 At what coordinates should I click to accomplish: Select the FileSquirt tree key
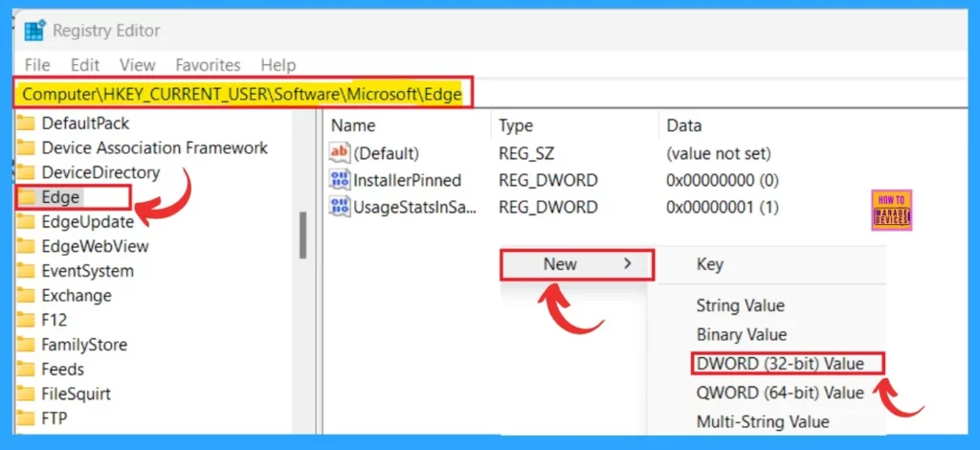click(76, 394)
